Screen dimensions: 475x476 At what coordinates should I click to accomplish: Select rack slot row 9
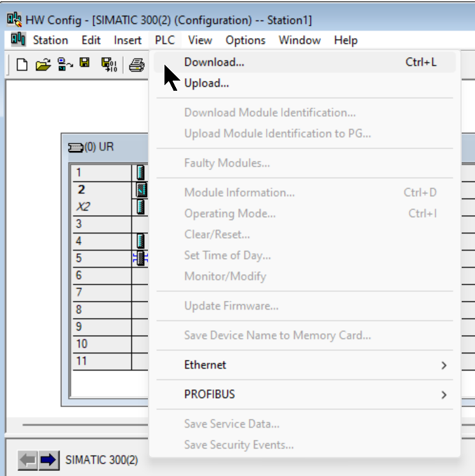click(x=110, y=327)
